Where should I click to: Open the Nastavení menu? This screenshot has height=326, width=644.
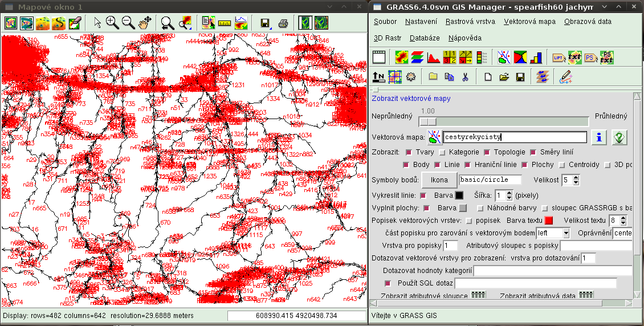[421, 21]
